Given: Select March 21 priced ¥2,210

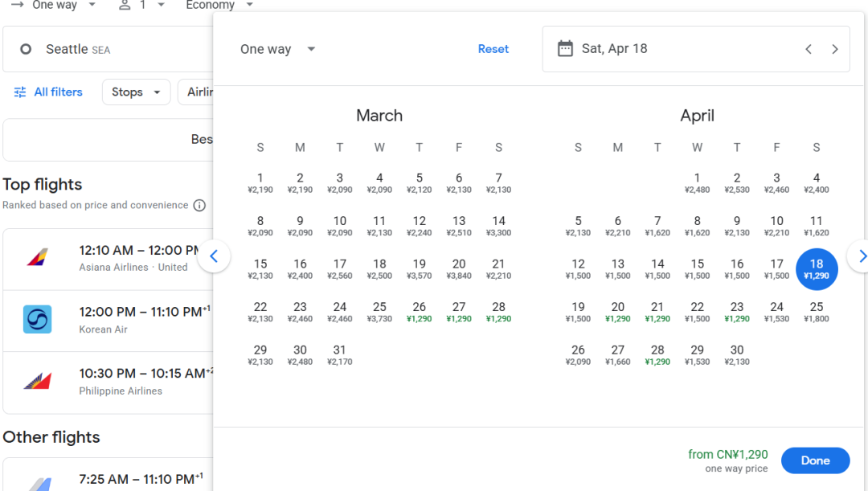Looking at the screenshot, I should [x=499, y=269].
